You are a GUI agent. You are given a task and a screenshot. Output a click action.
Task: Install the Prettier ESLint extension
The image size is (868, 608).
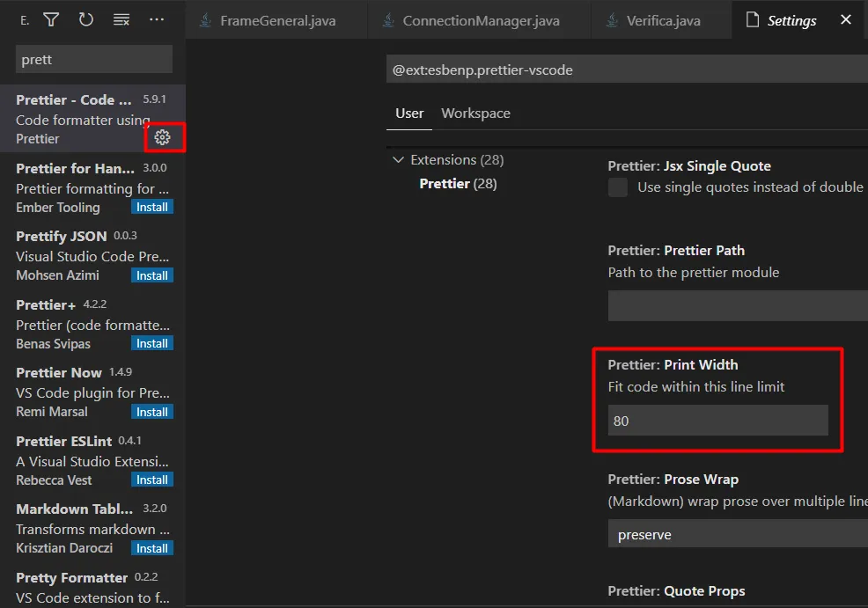point(152,480)
